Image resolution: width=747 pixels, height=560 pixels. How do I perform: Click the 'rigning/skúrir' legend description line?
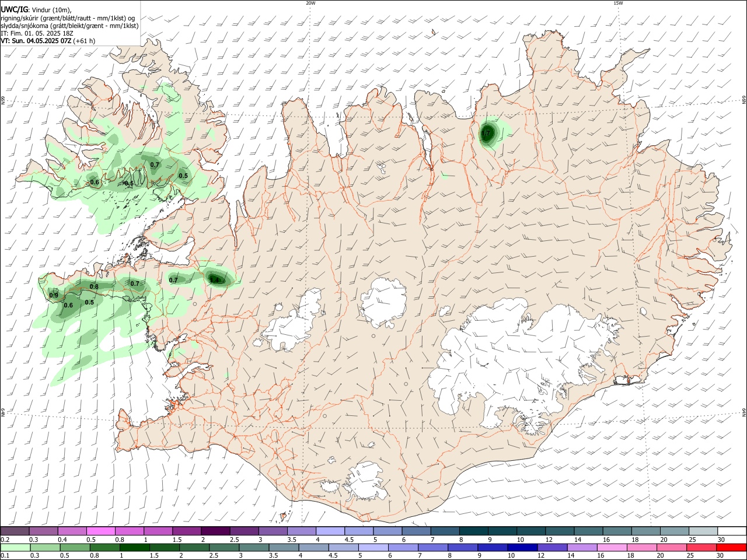[68, 17]
